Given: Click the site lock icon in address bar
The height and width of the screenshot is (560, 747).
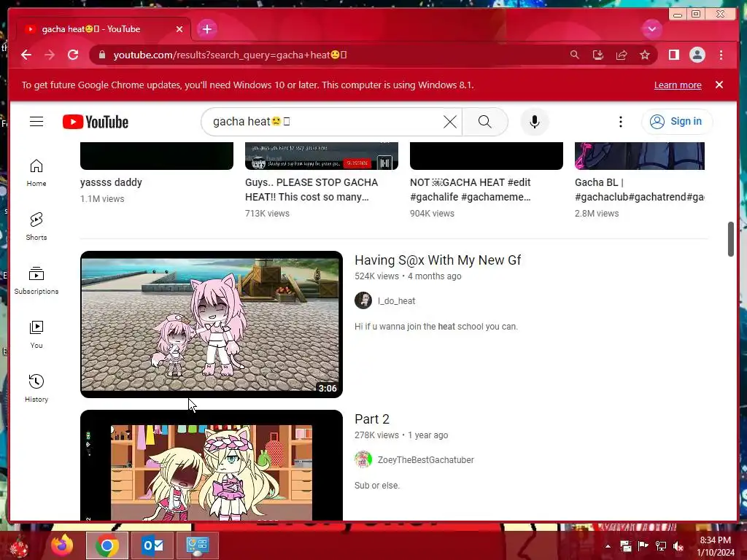Looking at the screenshot, I should click(x=101, y=55).
